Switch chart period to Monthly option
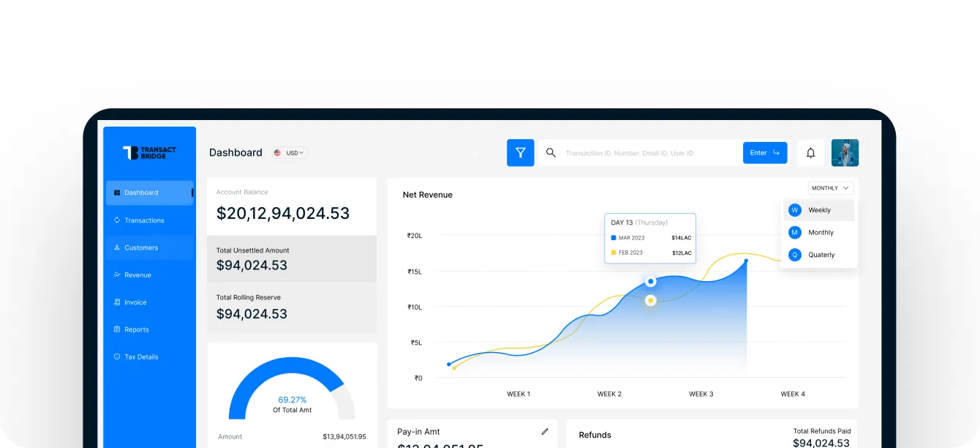This screenshot has width=980, height=448. click(821, 232)
